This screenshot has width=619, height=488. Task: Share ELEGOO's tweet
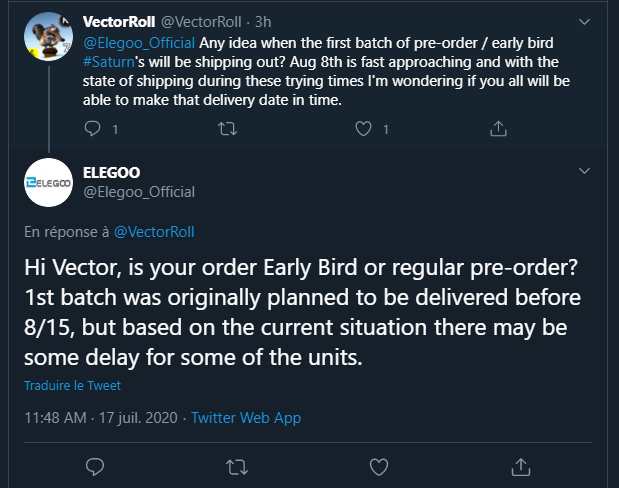[521, 466]
